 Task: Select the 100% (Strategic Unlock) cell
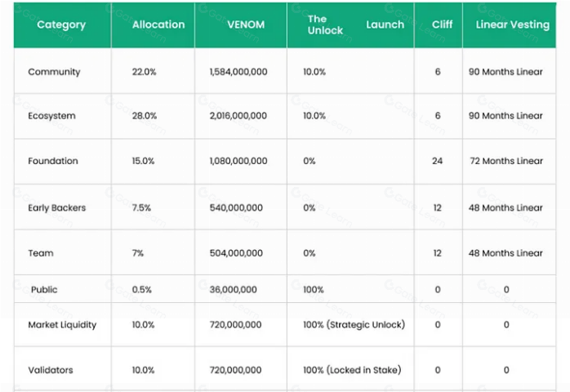click(354, 324)
